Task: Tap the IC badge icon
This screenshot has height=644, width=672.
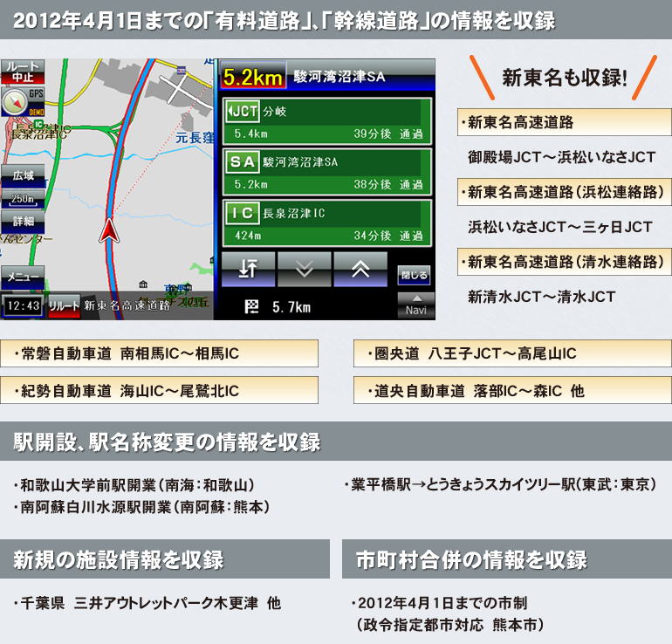Action: pos(243,213)
